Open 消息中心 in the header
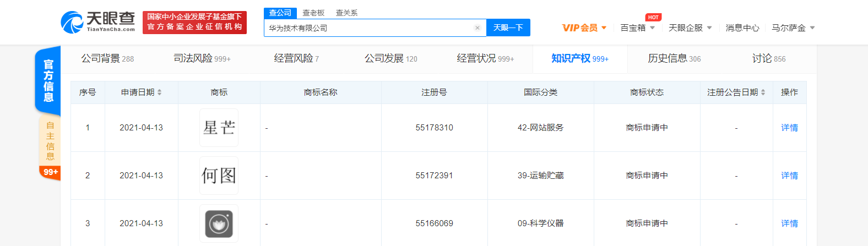The height and width of the screenshot is (246, 868). 742,28
